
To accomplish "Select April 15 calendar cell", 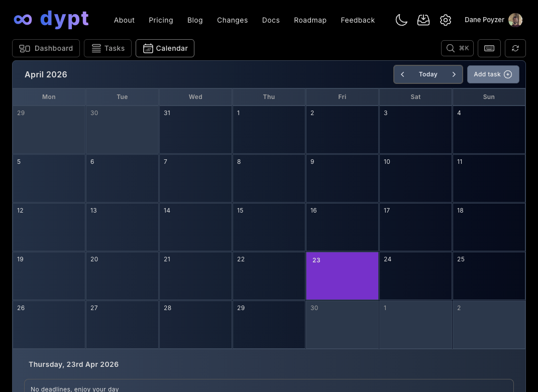I will coord(269,227).
